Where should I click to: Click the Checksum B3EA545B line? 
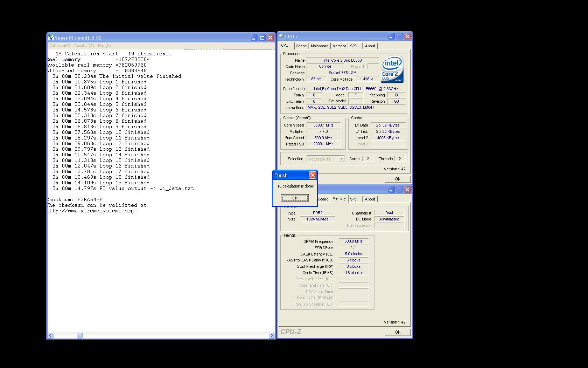pos(75,199)
